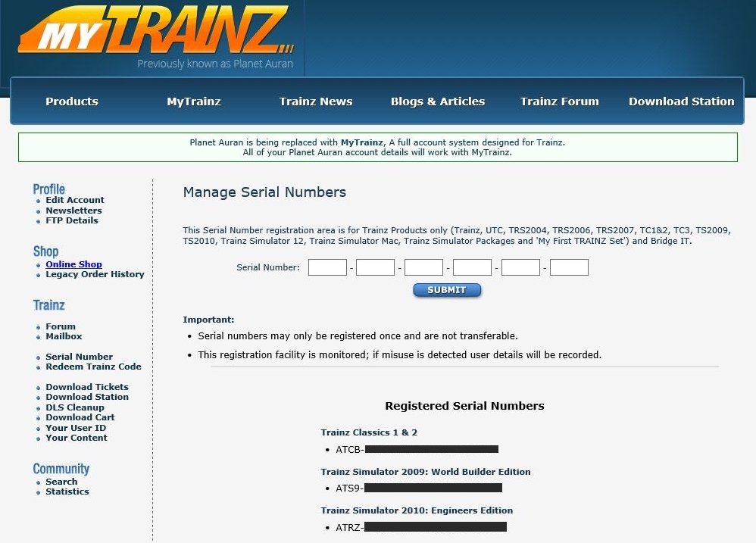Click the Community sidebar heading
The width and height of the screenshot is (756, 543).
[x=61, y=469]
